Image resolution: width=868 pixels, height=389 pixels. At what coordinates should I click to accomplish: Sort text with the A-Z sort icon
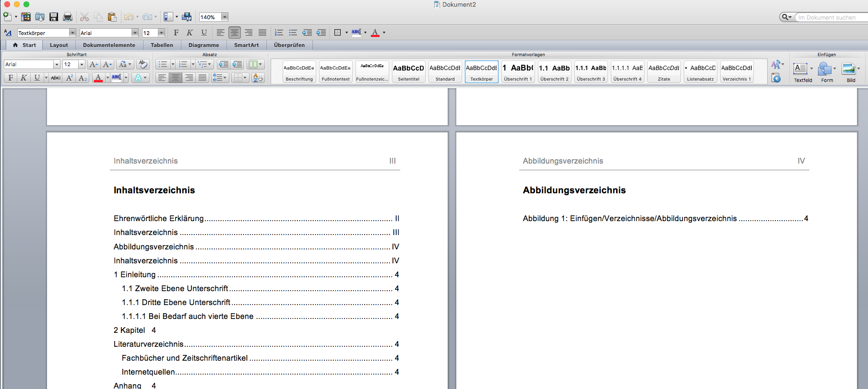[258, 78]
